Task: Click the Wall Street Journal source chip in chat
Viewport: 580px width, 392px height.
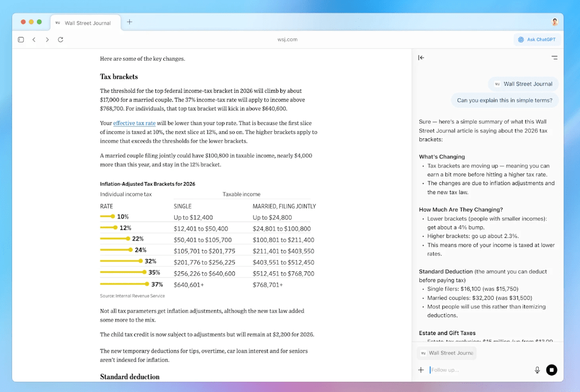Action: point(522,84)
